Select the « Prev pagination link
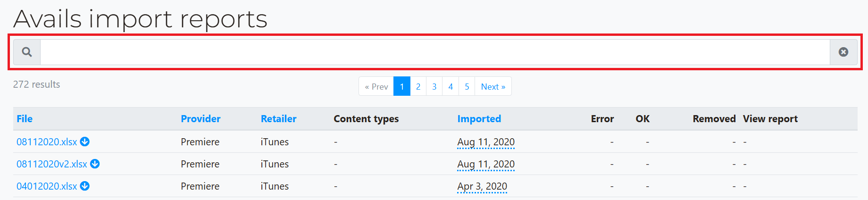Image resolution: width=868 pixels, height=200 pixels. click(376, 86)
